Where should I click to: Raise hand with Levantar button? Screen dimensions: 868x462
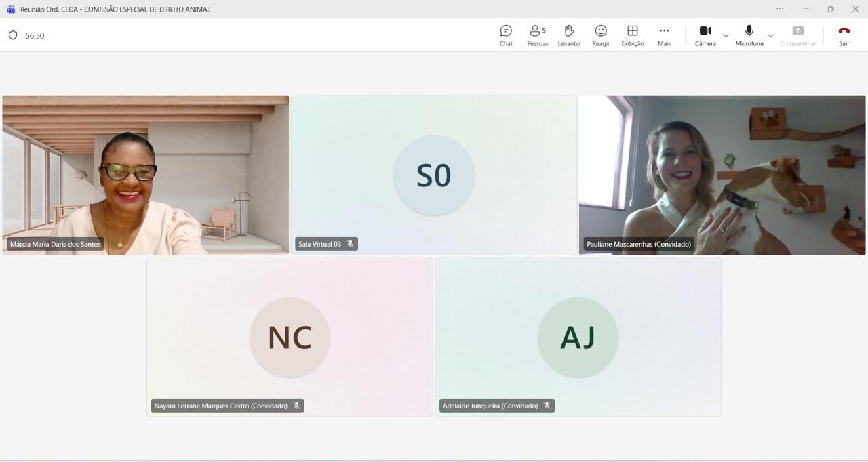[569, 35]
